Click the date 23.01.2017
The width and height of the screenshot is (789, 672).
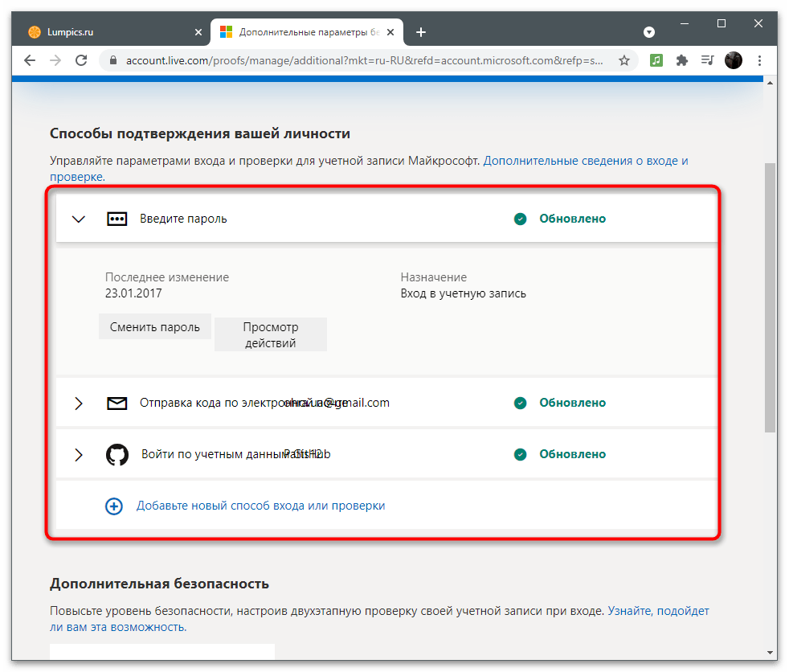click(133, 293)
